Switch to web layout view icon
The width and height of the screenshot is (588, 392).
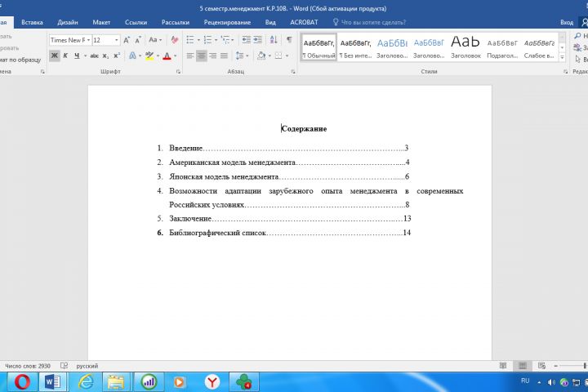pos(541,366)
